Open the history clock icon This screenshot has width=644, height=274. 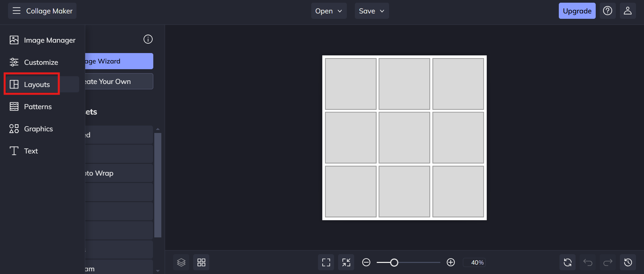[628, 262]
